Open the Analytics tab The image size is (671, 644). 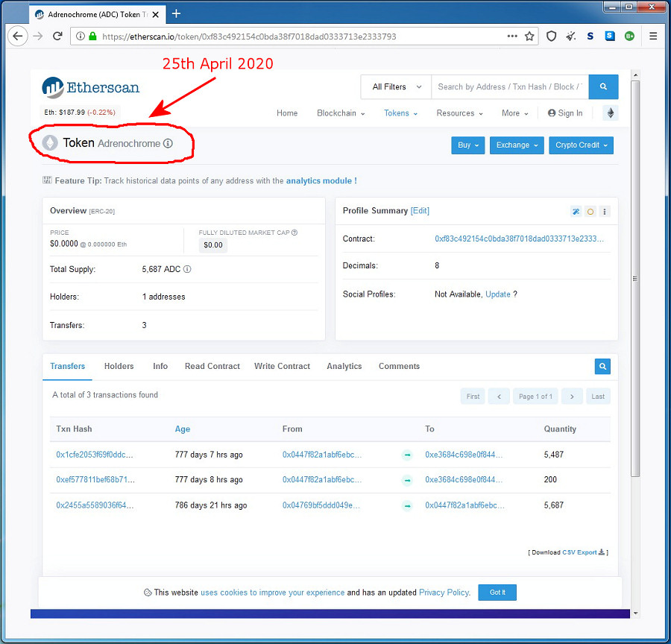click(x=344, y=366)
